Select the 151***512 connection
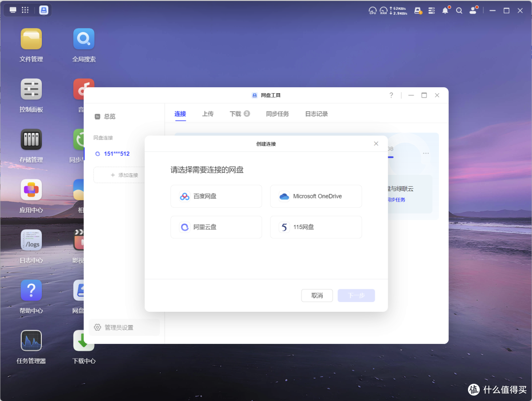Viewport: 532px width, 401px height. (x=112, y=154)
